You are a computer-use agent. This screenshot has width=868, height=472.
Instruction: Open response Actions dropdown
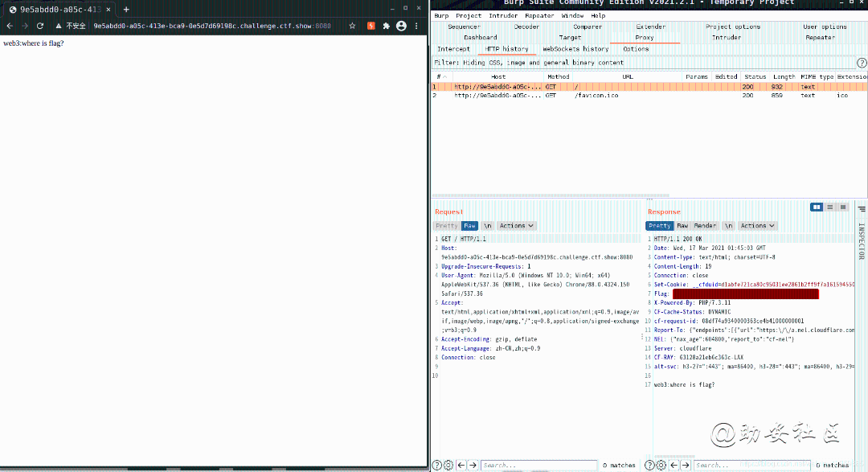(757, 226)
